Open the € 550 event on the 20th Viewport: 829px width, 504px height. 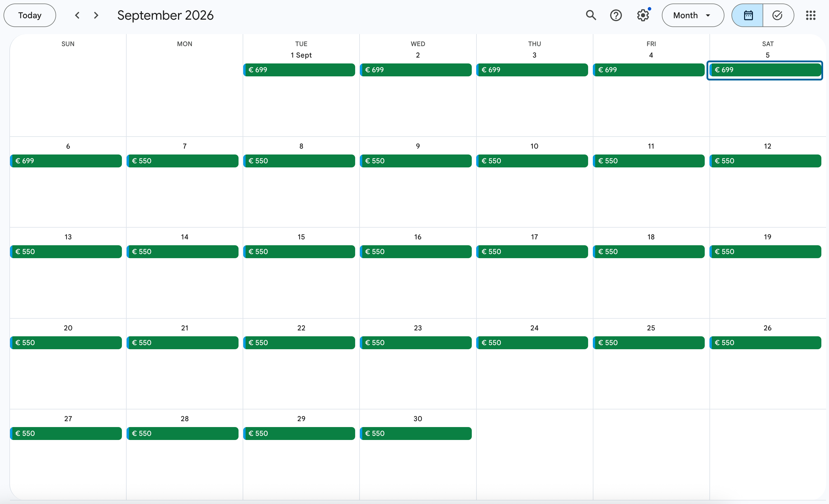(66, 342)
